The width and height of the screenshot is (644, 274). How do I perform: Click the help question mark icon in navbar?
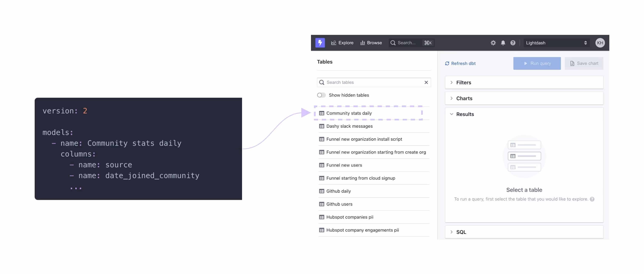(513, 43)
